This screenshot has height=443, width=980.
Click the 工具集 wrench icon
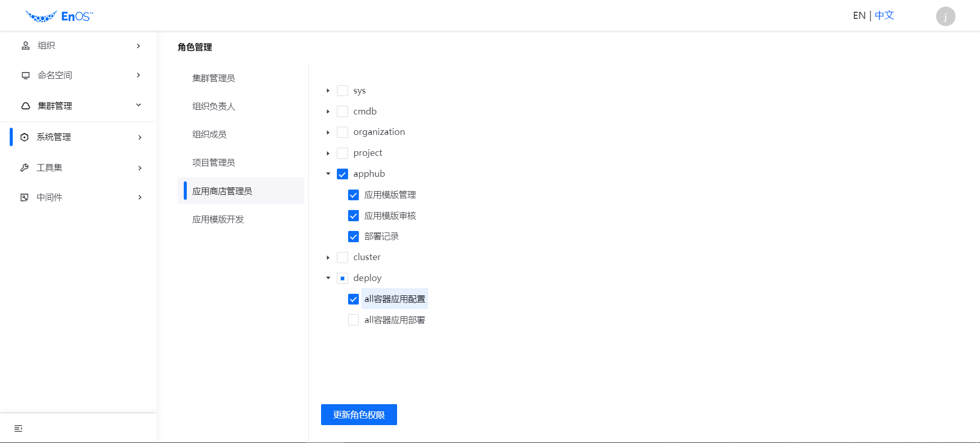point(24,168)
